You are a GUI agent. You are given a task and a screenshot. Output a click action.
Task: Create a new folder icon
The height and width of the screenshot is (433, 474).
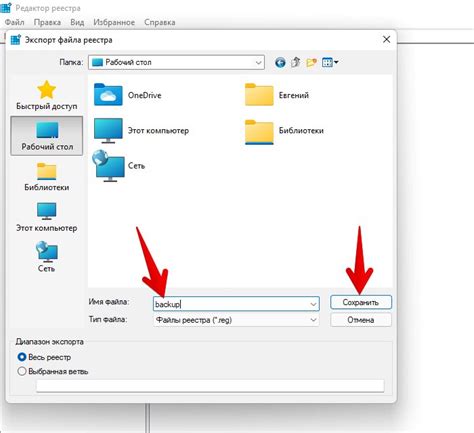(x=311, y=62)
